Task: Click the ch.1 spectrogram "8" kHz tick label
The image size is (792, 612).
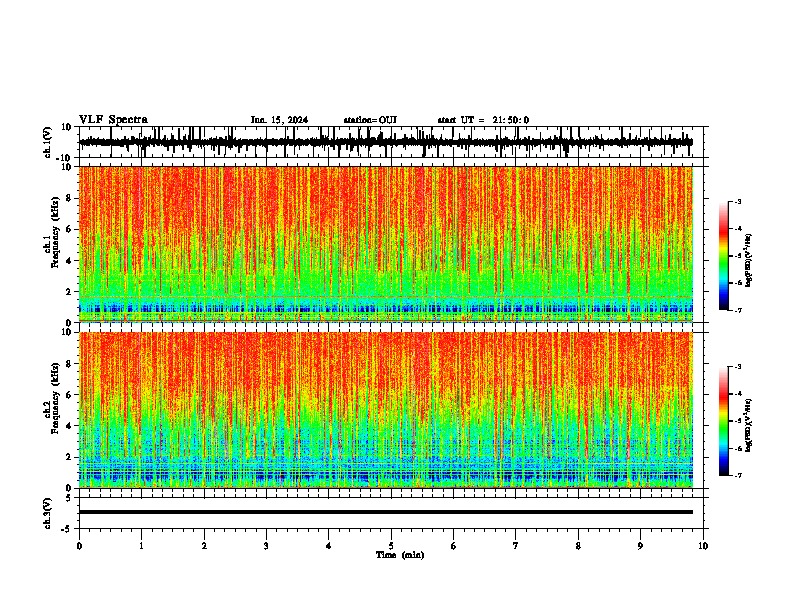Action: coord(69,198)
